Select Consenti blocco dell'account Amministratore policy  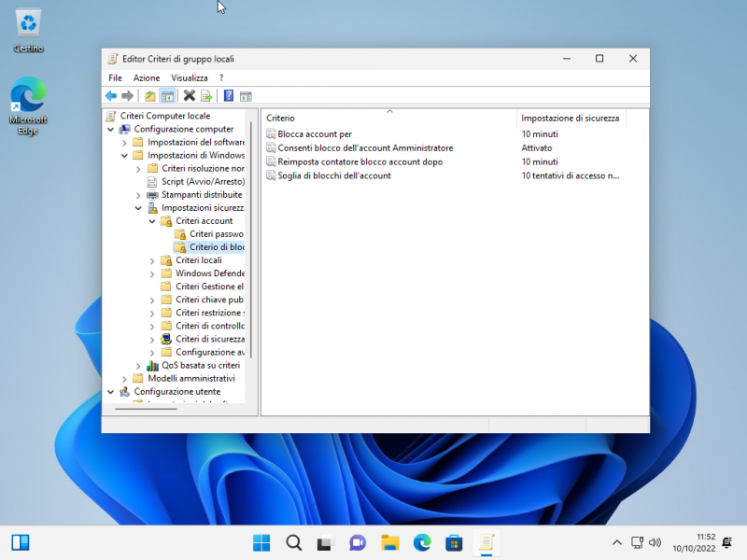pos(365,147)
